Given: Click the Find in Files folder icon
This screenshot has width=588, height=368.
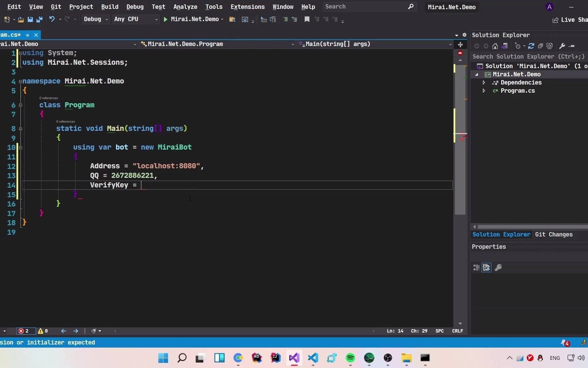Looking at the screenshot, I should point(232,19).
